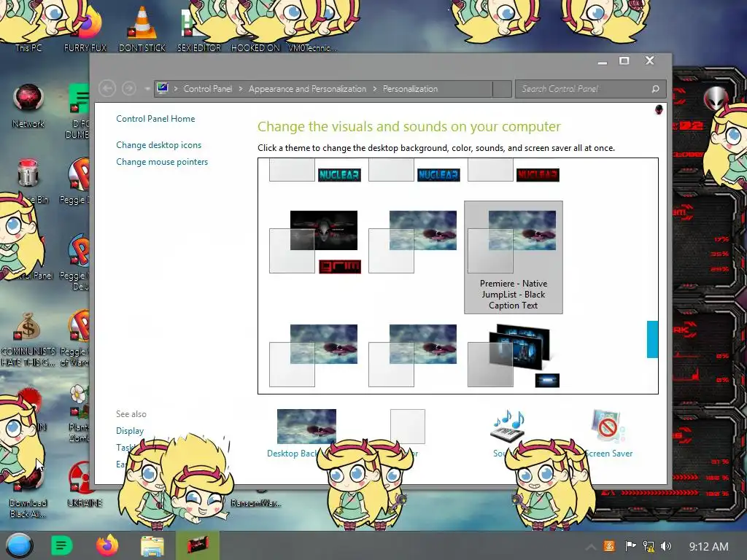Open the Display link under See also
The image size is (747, 560).
130,430
